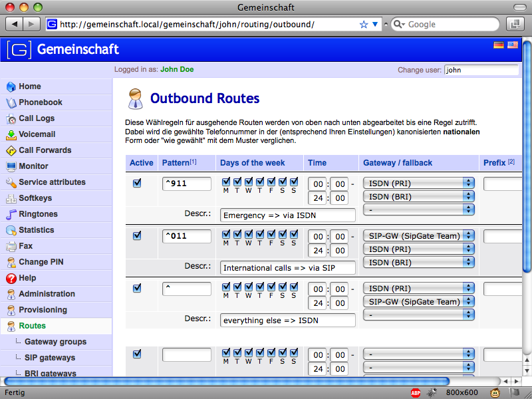
Task: Toggle Active checkbox for ^011 route
Action: coord(137,235)
